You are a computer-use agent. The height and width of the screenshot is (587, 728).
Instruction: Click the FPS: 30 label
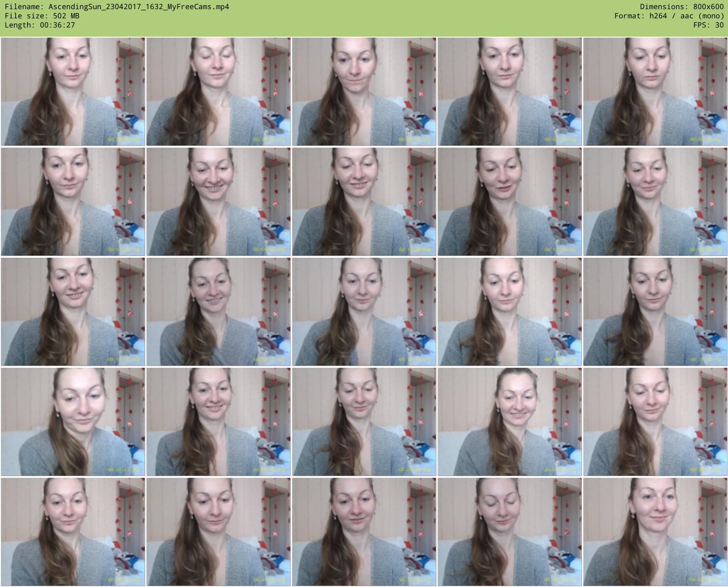pyautogui.click(x=708, y=25)
